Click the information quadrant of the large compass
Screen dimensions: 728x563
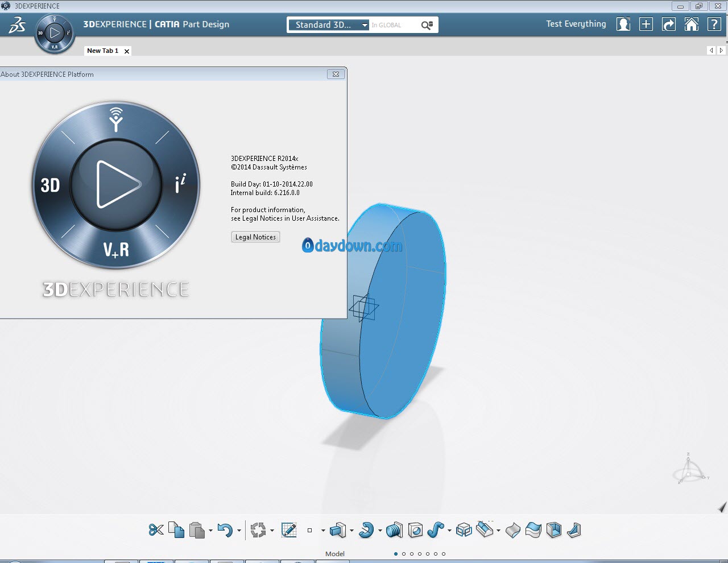click(180, 184)
